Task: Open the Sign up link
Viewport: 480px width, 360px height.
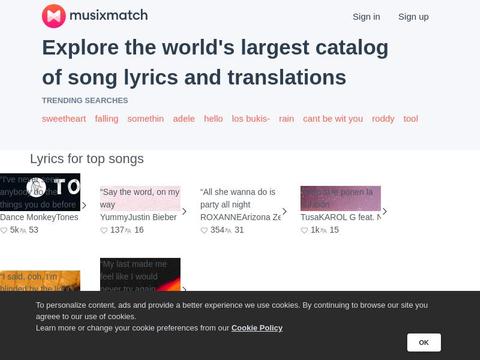Action: pos(413,17)
